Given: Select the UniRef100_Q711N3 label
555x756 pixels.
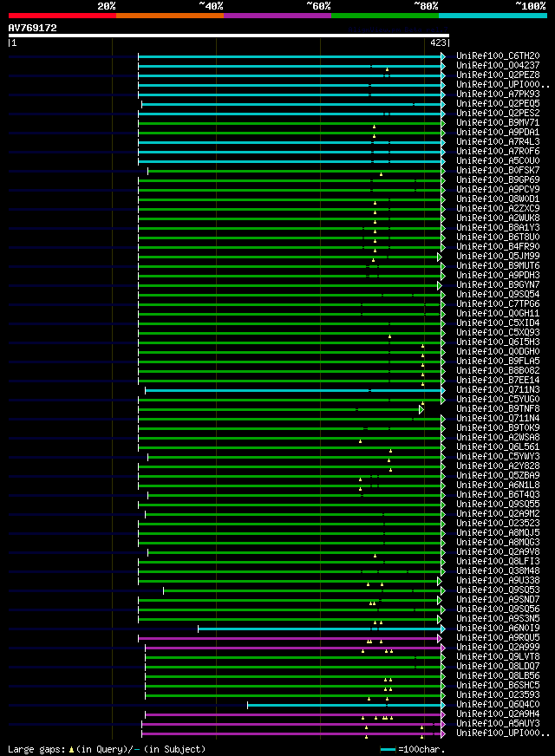Looking at the screenshot, I should [498, 389].
